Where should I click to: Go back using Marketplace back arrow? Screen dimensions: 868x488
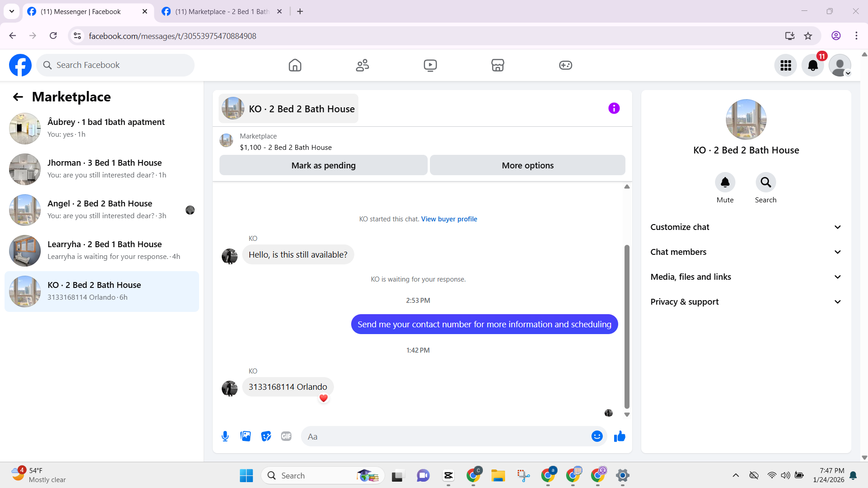(18, 97)
